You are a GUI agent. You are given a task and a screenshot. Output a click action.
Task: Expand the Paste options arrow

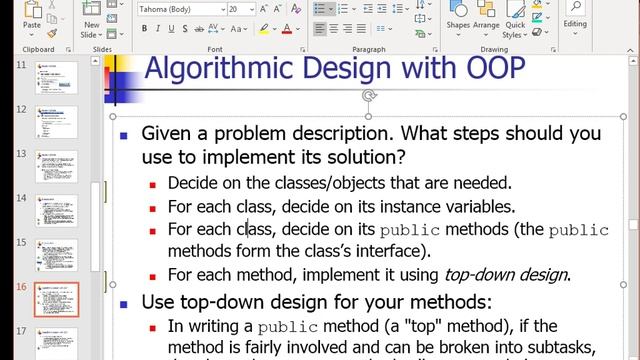(32, 35)
